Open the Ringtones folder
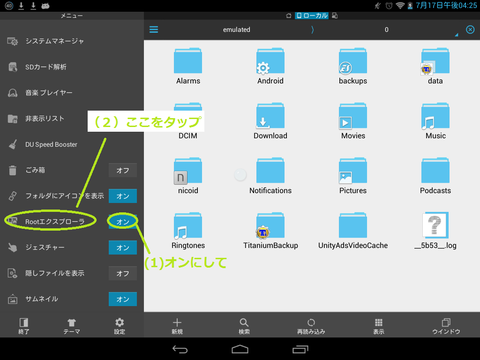This screenshot has width=480, height=360. (x=188, y=231)
